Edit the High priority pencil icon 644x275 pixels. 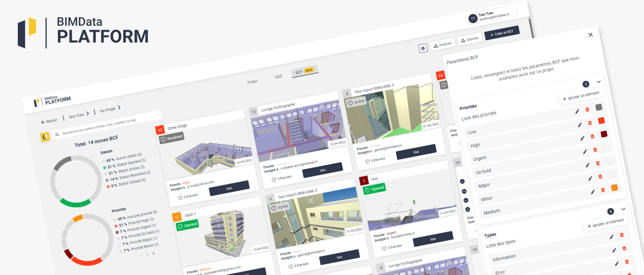[579, 125]
